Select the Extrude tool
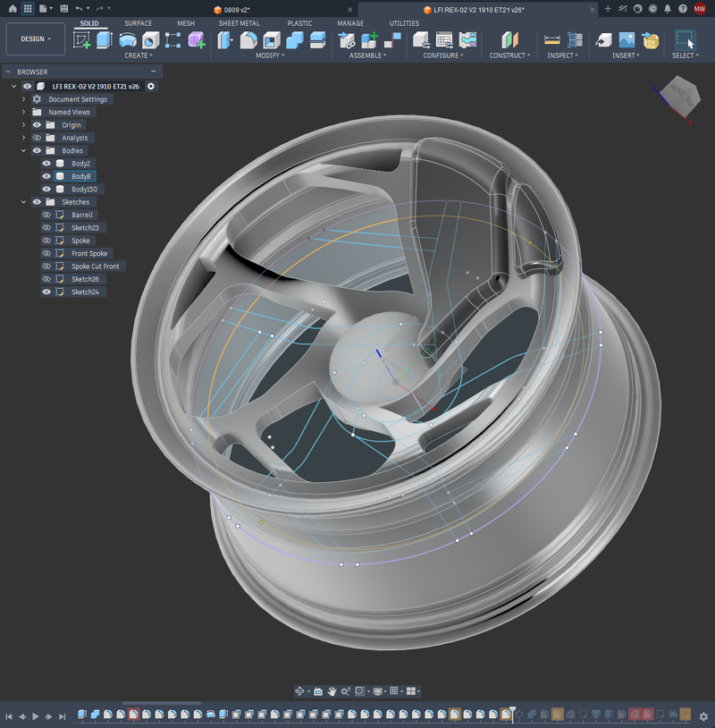This screenshot has height=728, width=715. click(x=105, y=40)
